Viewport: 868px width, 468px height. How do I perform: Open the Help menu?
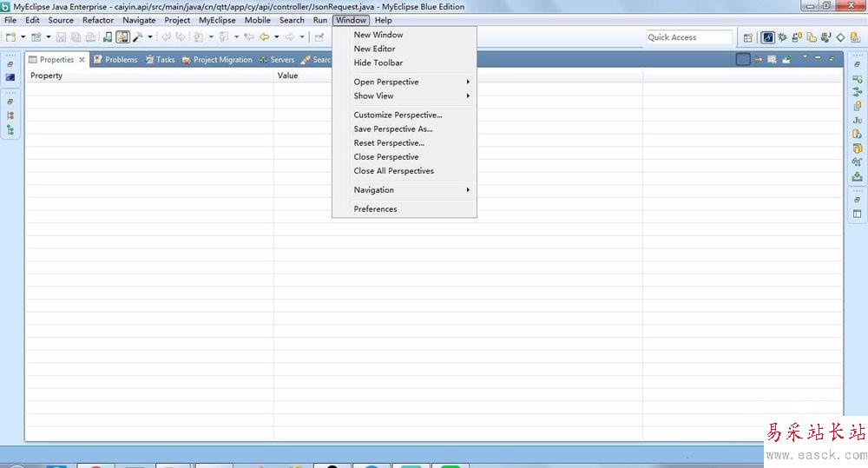coord(383,20)
